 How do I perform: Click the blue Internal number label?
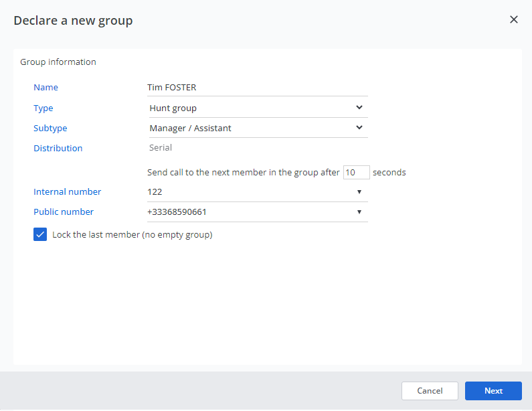(x=68, y=192)
